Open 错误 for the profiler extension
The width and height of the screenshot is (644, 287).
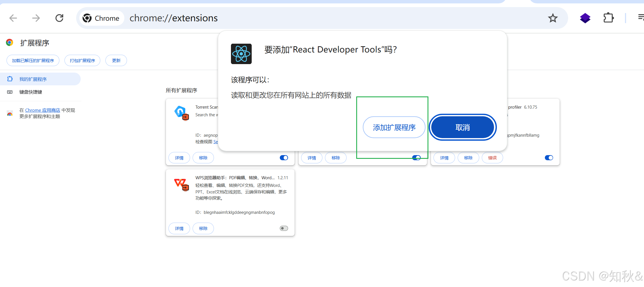point(492,158)
